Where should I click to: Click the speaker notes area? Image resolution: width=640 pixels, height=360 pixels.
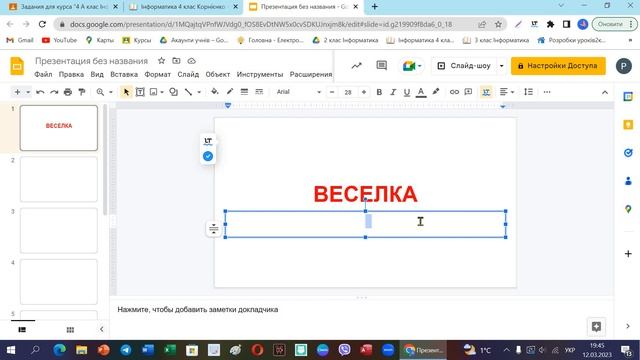coord(361,310)
